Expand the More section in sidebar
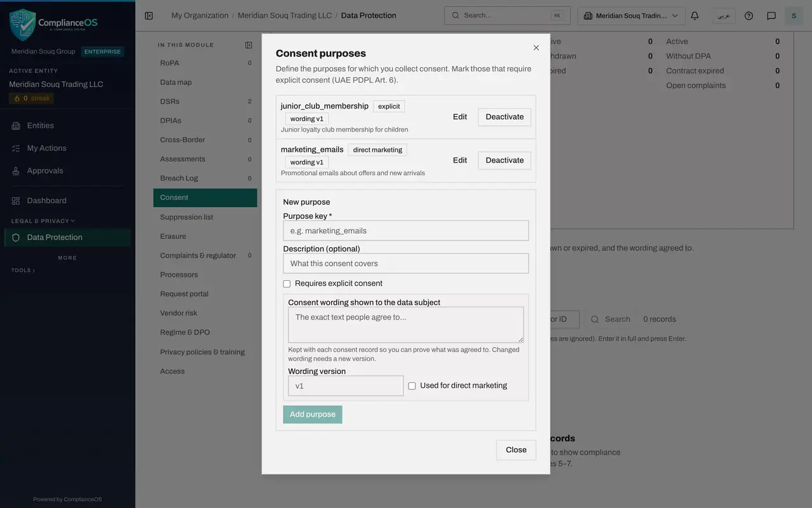Image resolution: width=812 pixels, height=508 pixels. [x=67, y=258]
